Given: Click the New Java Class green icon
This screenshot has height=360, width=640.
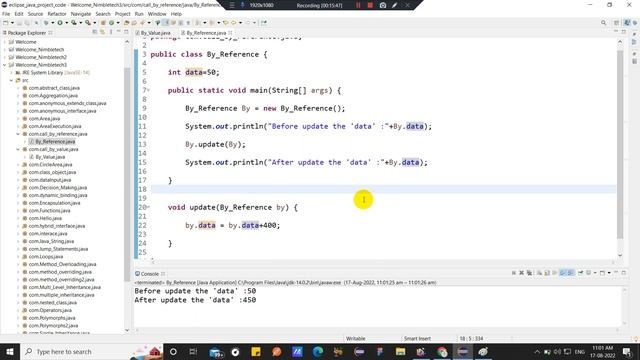Looking at the screenshot, I should tap(111, 23).
